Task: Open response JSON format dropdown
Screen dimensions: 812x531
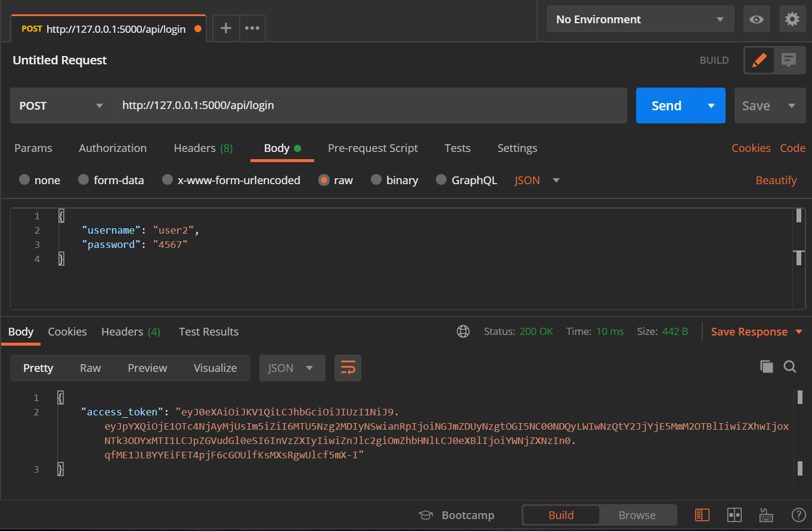Action: (x=292, y=368)
